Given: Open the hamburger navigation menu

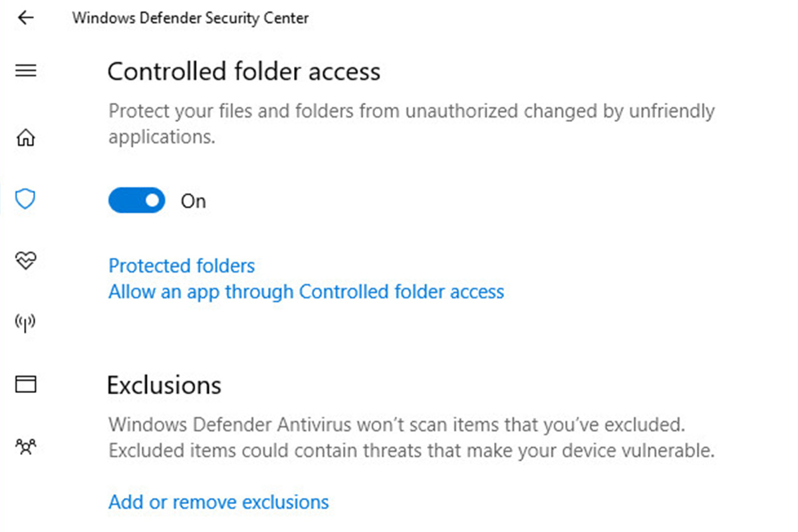Looking at the screenshot, I should (x=25, y=70).
